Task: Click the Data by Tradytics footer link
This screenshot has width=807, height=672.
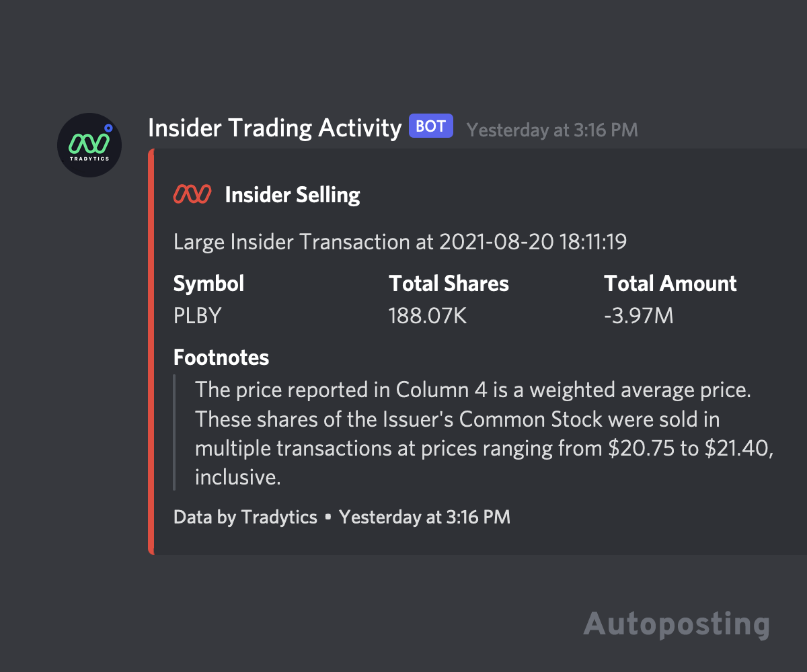Action: point(245,517)
